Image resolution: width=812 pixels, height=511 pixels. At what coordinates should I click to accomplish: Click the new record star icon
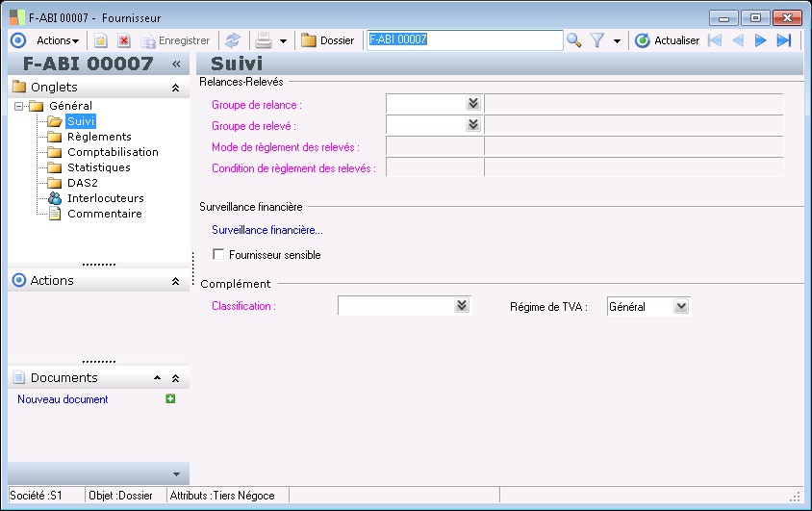(100, 40)
